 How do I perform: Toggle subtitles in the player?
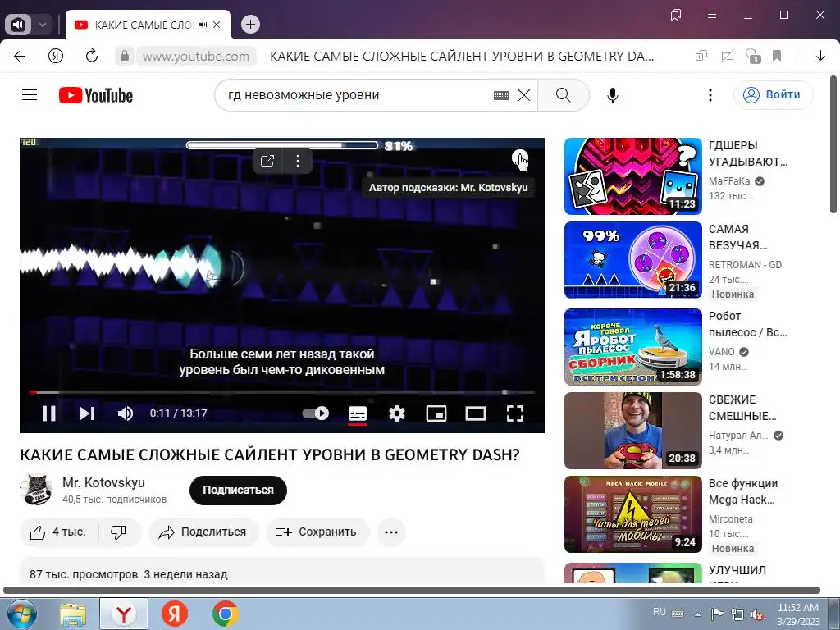click(358, 413)
